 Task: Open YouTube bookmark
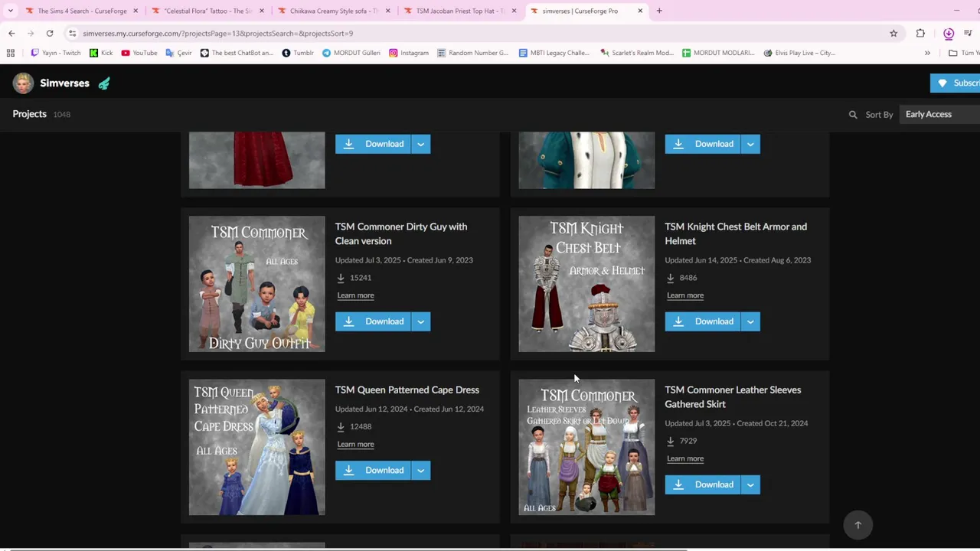[139, 53]
